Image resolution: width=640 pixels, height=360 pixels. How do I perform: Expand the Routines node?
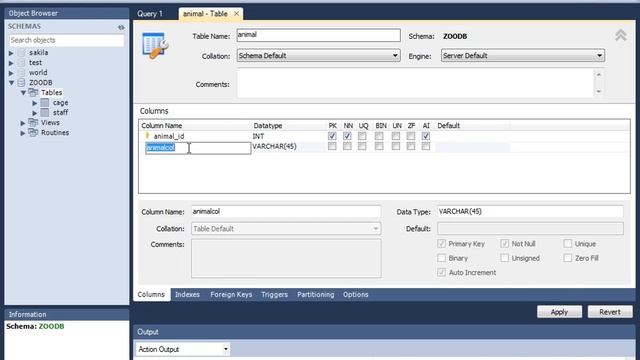[23, 133]
